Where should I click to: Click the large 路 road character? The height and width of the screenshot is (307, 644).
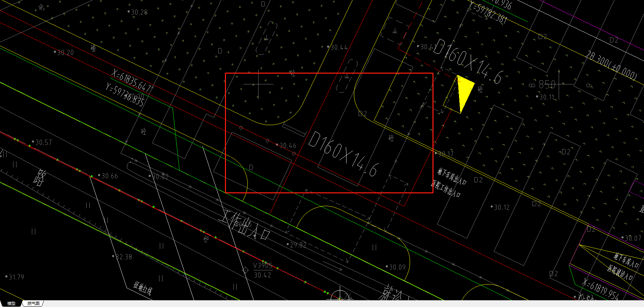[40, 178]
